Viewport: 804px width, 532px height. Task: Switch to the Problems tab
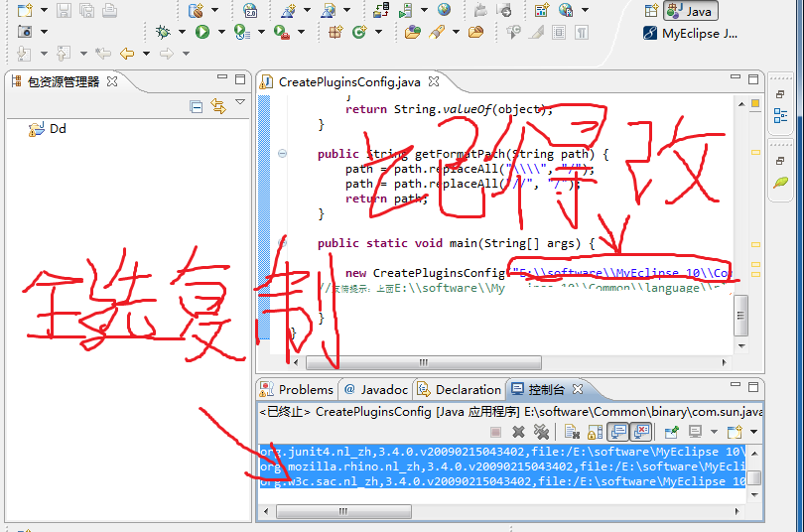[x=298, y=389]
